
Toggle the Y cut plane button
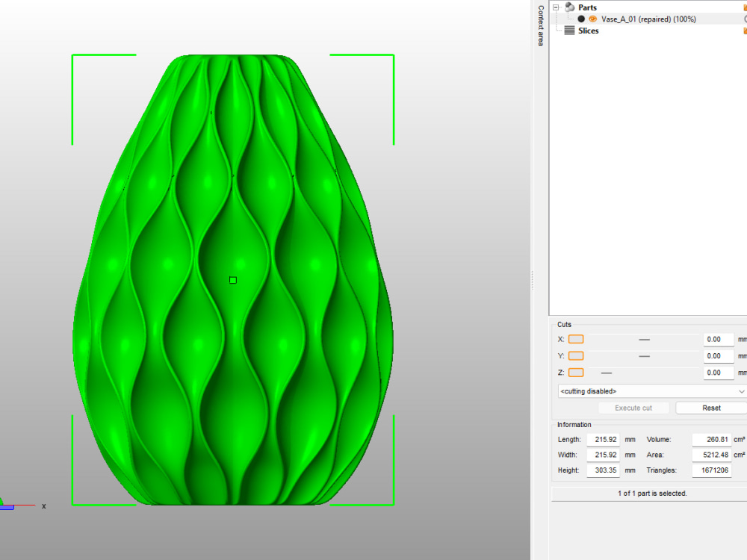coord(576,355)
